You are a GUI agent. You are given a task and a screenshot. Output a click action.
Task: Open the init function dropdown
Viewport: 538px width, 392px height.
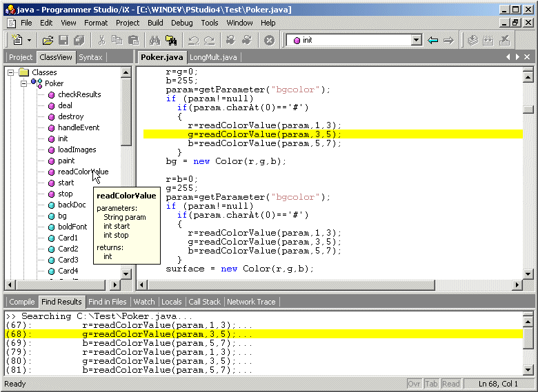[416, 40]
